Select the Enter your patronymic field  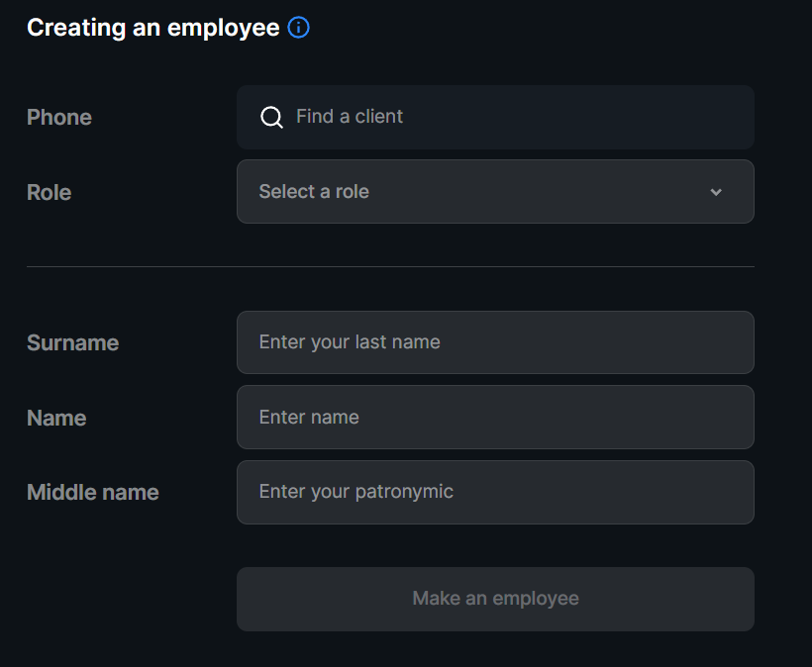[x=495, y=492]
